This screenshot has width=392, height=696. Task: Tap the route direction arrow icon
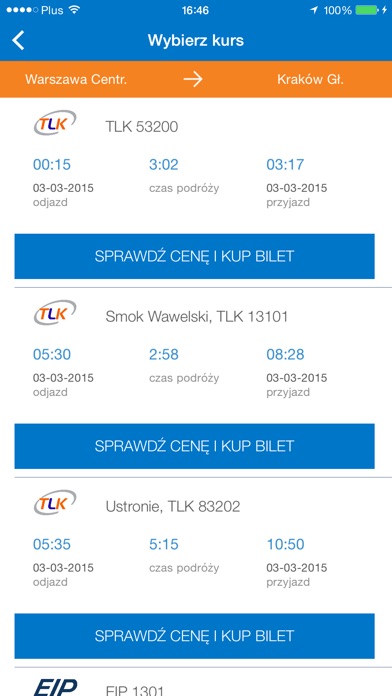193,79
